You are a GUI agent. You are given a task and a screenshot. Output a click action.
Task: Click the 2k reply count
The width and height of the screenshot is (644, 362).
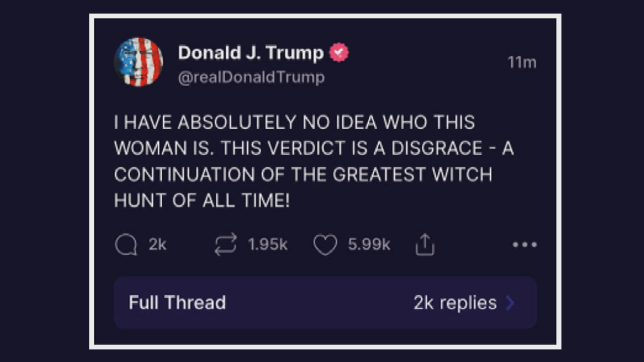click(157, 244)
